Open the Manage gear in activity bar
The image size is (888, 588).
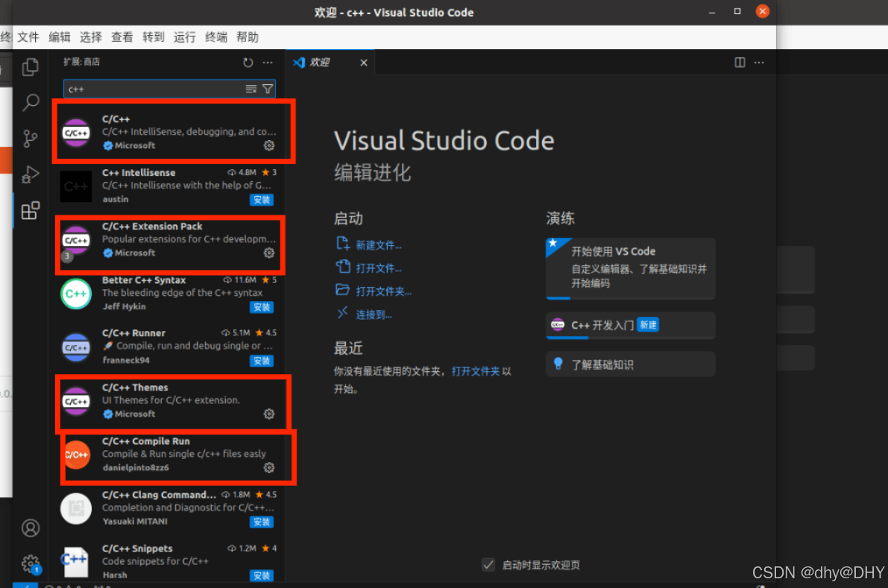click(31, 563)
